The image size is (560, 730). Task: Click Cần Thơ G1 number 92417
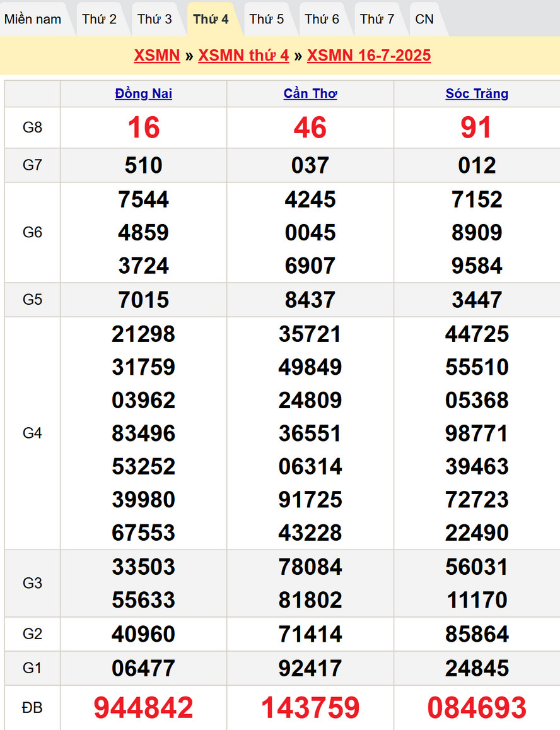(310, 668)
